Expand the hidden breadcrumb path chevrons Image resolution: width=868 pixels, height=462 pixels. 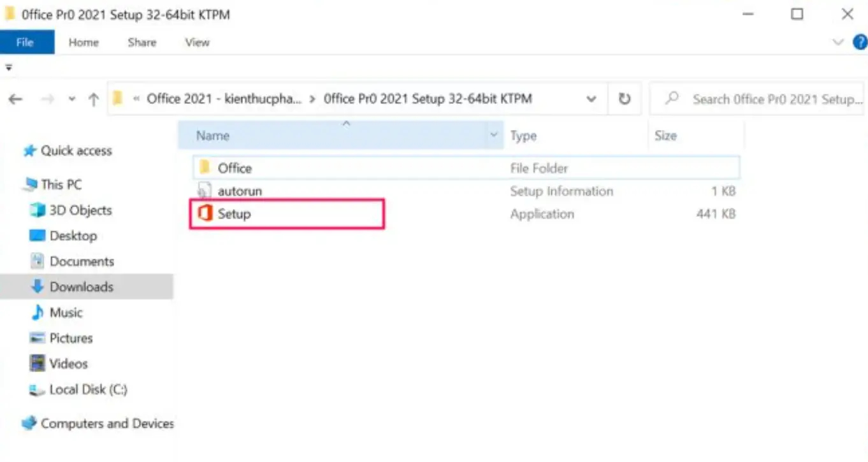(136, 99)
